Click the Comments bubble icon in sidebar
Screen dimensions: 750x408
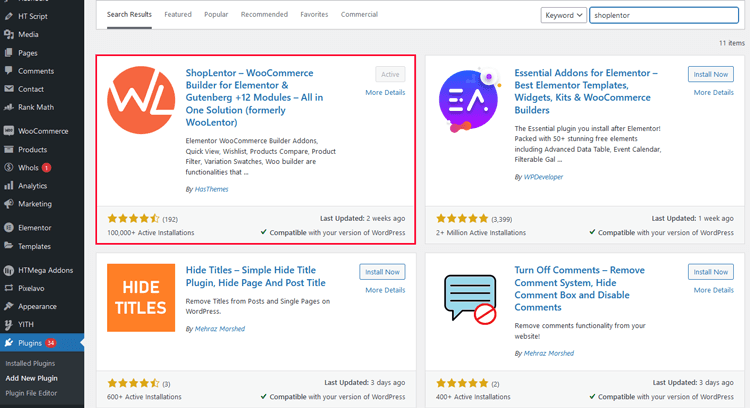pos(9,71)
